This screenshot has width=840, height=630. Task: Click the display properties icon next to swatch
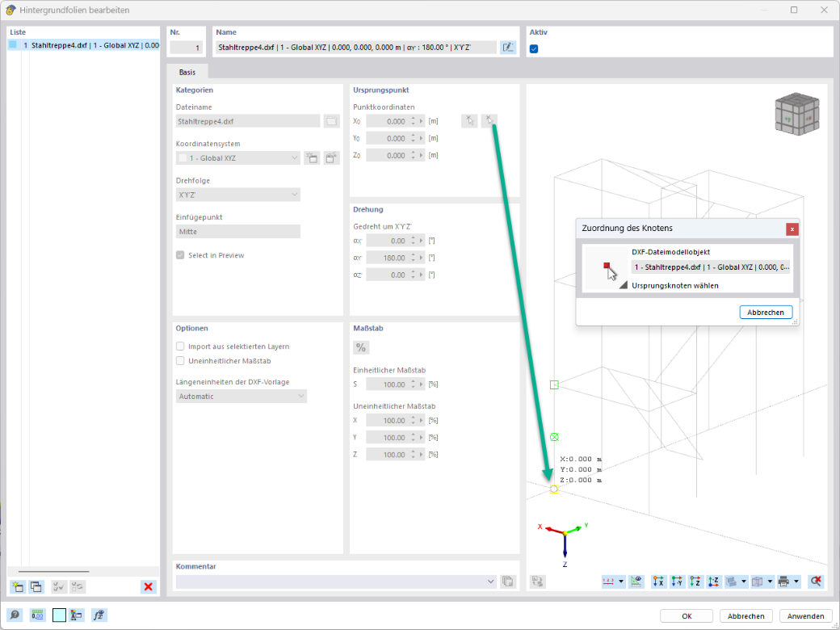pyautogui.click(x=77, y=615)
